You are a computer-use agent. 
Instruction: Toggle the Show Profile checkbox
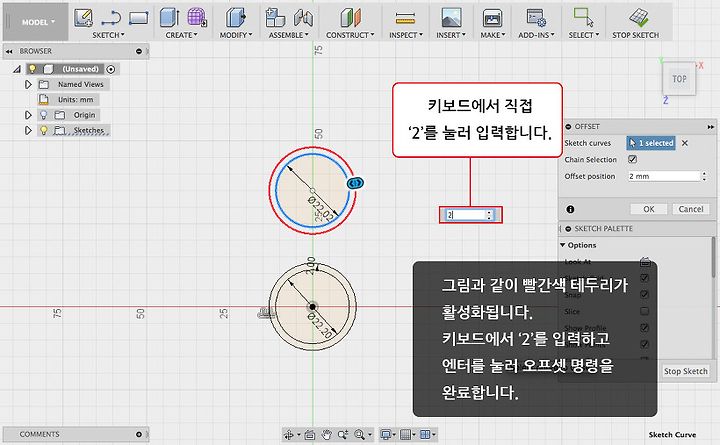644,327
